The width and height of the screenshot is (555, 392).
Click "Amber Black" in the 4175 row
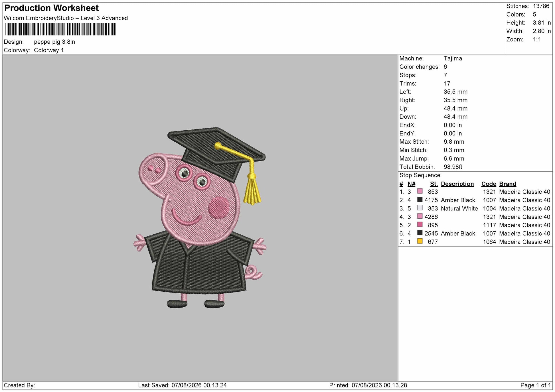[458, 200]
